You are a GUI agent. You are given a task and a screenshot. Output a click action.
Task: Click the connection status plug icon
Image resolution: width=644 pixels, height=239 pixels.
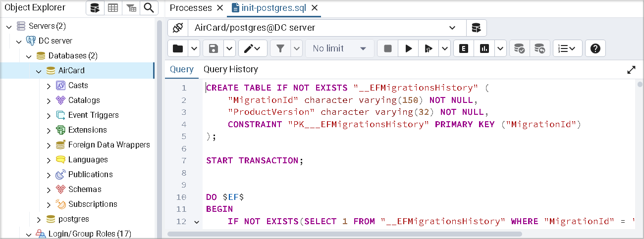click(178, 28)
